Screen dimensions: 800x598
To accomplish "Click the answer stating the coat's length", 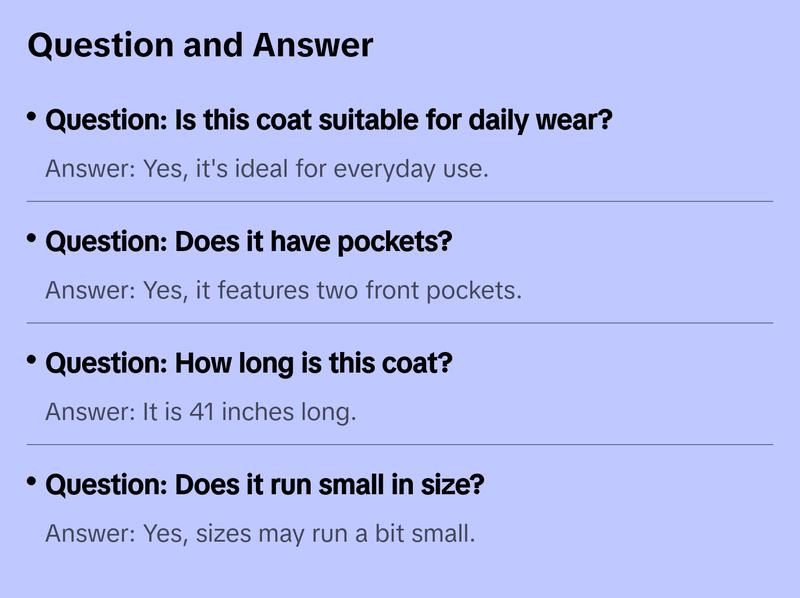I will pos(201,412).
